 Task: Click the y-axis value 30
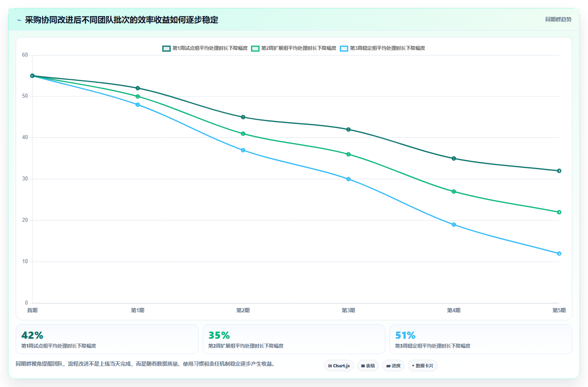coord(25,179)
